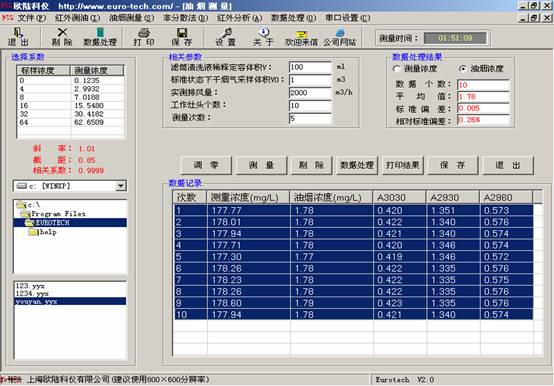Click the 测量 measure button
Image resolution: width=554 pixels, height=386 pixels.
261,165
